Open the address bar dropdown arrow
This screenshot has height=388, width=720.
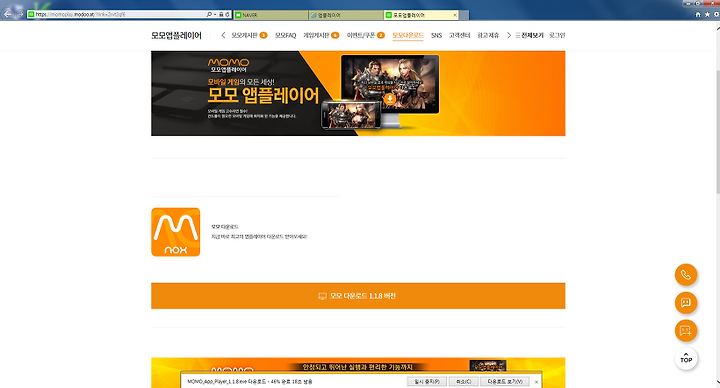click(x=215, y=15)
